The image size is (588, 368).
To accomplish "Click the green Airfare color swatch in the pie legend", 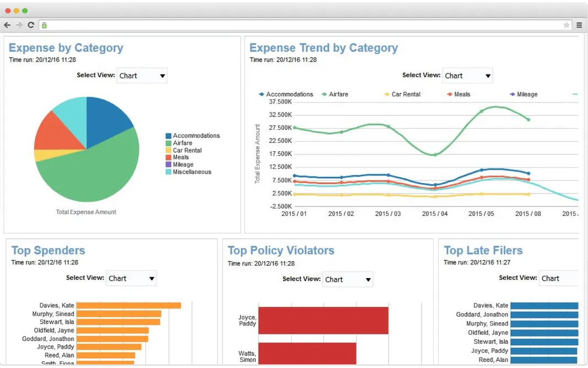I will click(169, 142).
